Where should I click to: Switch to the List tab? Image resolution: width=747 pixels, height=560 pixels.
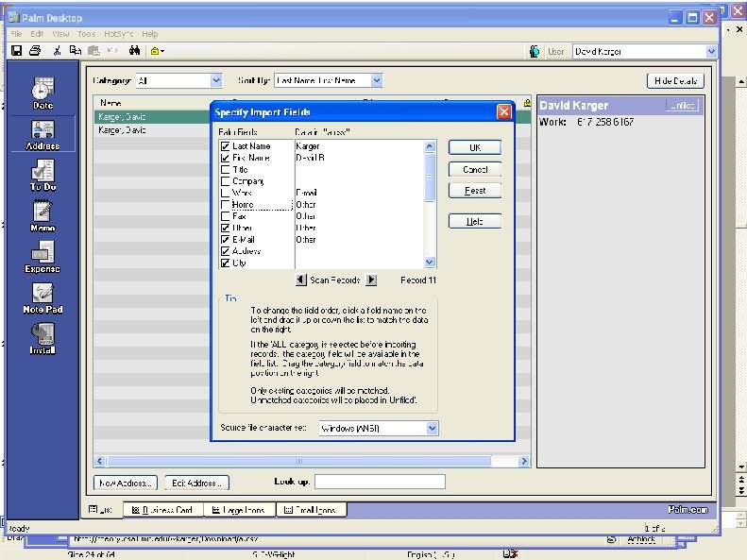[x=102, y=510]
